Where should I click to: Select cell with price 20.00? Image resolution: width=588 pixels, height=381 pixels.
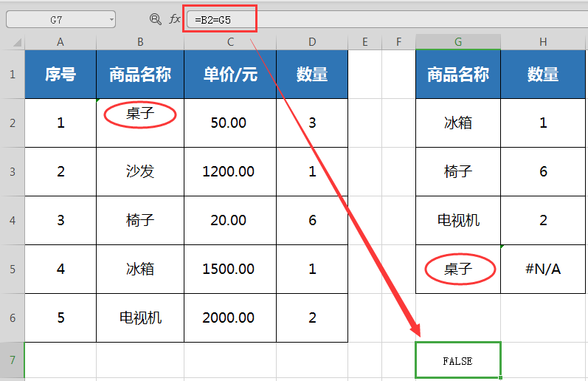click(230, 221)
